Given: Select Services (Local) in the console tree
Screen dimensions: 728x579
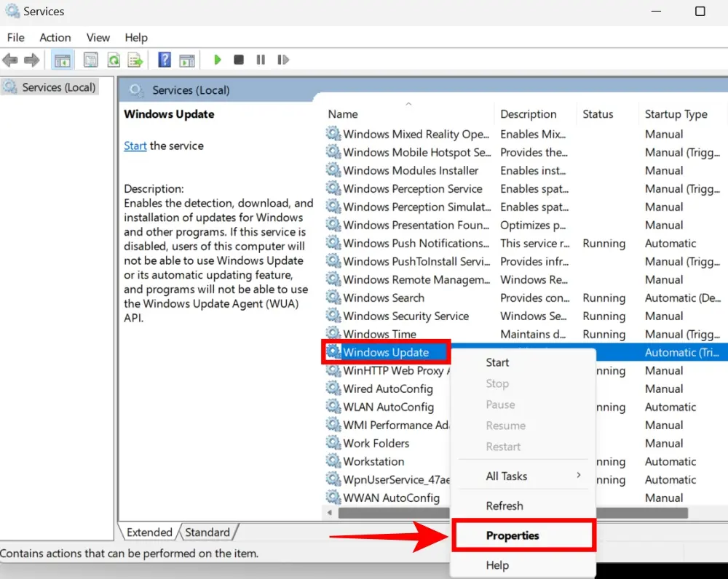Looking at the screenshot, I should (50, 87).
